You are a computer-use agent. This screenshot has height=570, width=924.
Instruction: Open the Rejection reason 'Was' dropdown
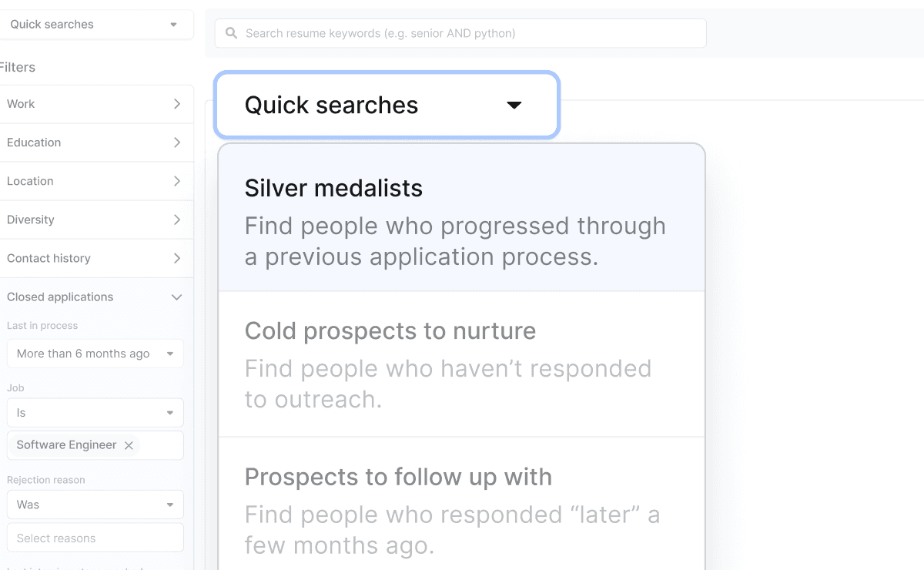click(x=95, y=505)
